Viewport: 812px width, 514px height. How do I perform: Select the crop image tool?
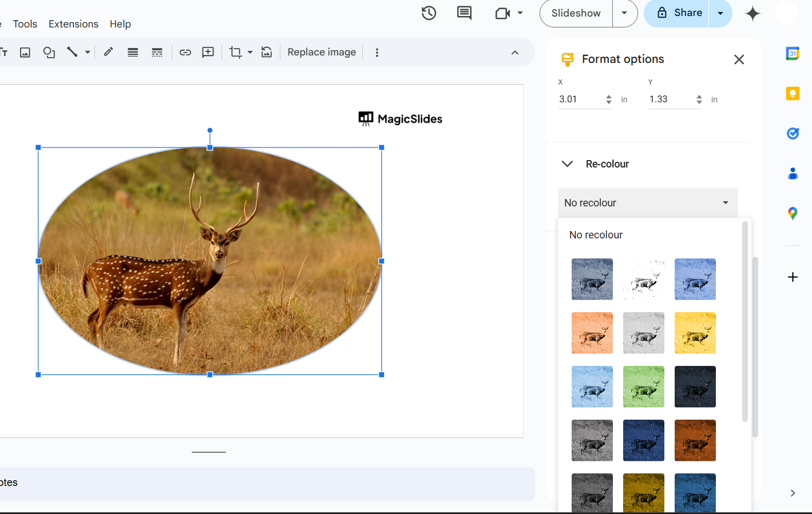pos(235,53)
